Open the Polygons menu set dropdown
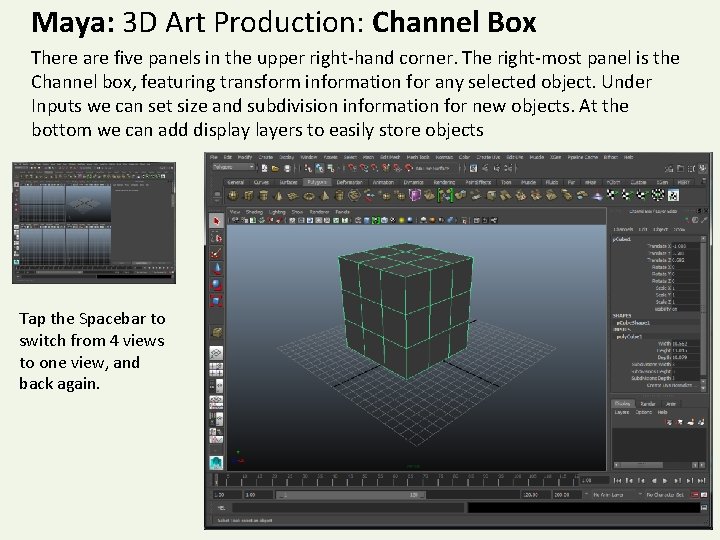This screenshot has width=720, height=540. coord(233,168)
